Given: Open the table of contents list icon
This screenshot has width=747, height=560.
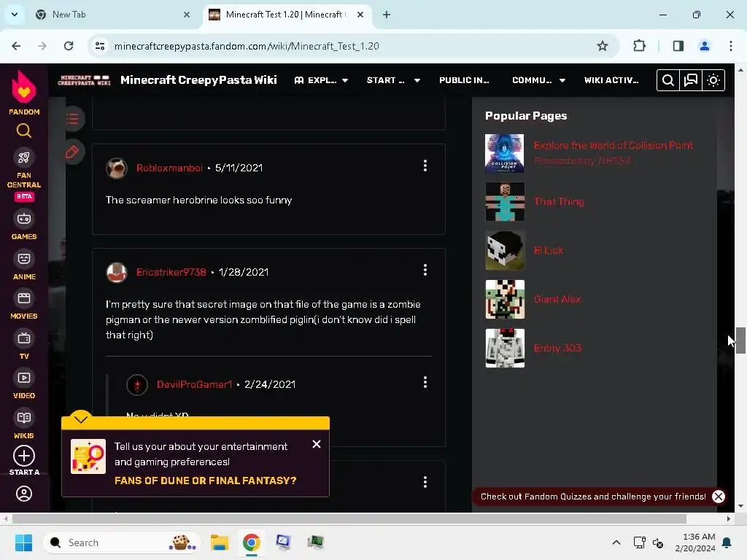Looking at the screenshot, I should 72,119.
